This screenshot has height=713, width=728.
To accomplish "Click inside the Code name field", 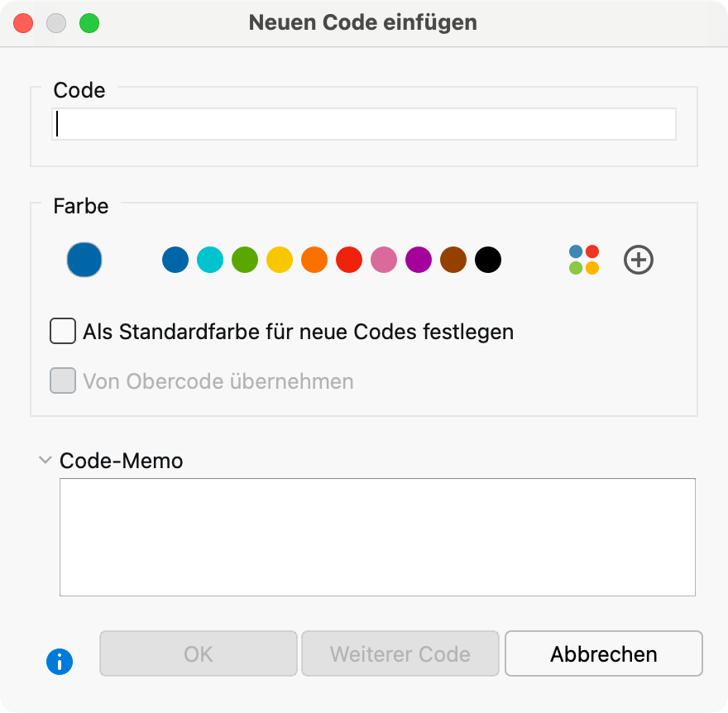I will tap(362, 124).
